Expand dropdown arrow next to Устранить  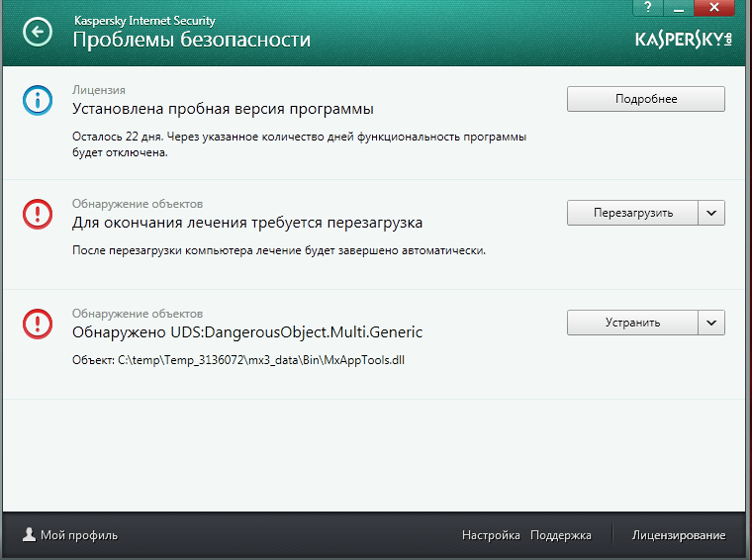point(712,323)
